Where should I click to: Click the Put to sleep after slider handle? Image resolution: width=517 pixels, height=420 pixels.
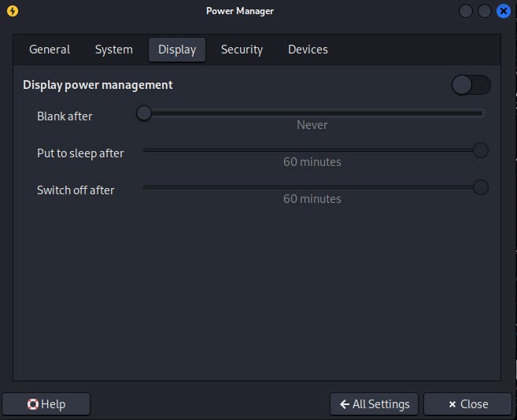[x=480, y=150]
